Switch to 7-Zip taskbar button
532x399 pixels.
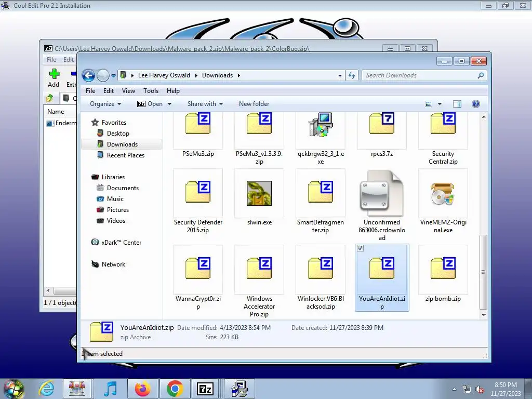coord(205,389)
